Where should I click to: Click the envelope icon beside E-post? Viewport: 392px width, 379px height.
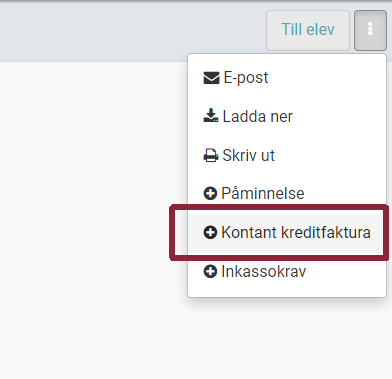(211, 78)
